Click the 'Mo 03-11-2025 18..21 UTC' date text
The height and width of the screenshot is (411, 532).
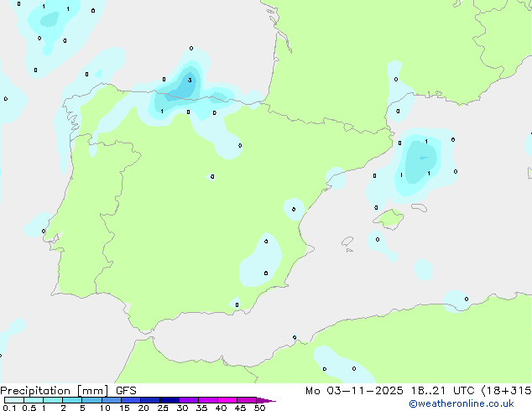pyautogui.click(x=390, y=391)
